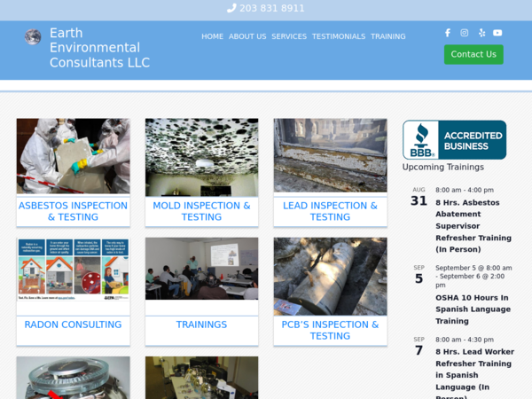Open the TESTIMONIALS menu item
This screenshot has width=532, height=399.
click(x=339, y=36)
